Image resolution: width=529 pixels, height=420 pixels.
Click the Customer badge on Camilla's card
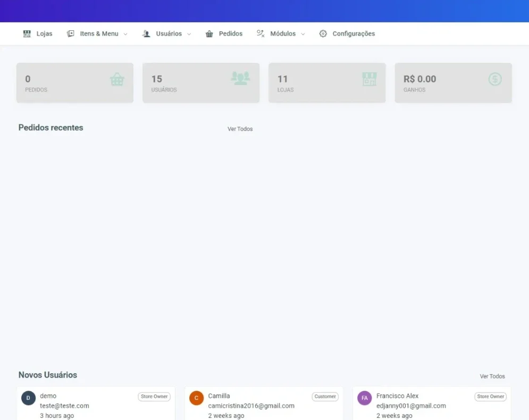pyautogui.click(x=325, y=397)
